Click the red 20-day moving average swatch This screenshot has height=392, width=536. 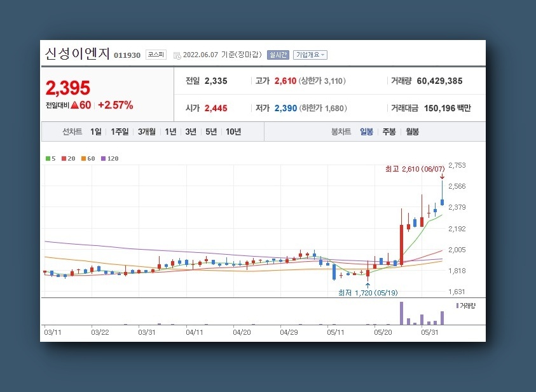pos(64,158)
